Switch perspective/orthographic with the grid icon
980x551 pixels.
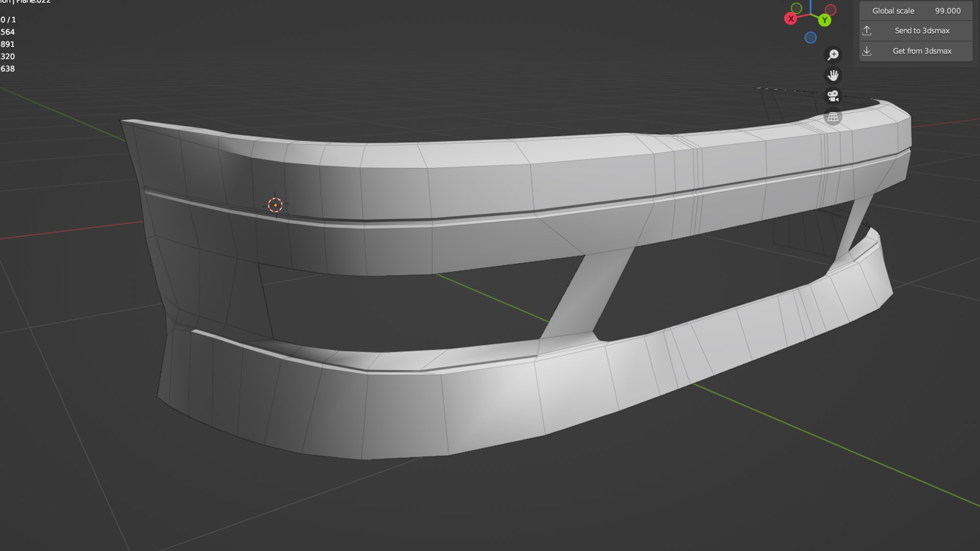click(x=833, y=117)
